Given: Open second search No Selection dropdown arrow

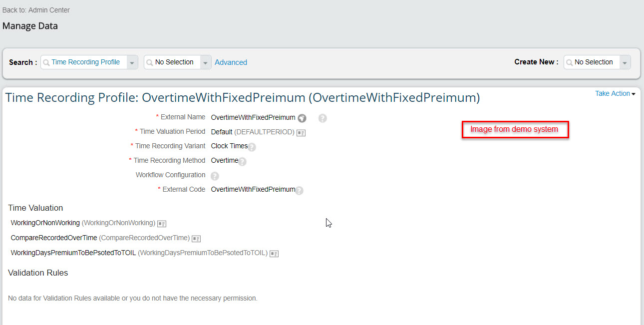Looking at the screenshot, I should pyautogui.click(x=206, y=62).
